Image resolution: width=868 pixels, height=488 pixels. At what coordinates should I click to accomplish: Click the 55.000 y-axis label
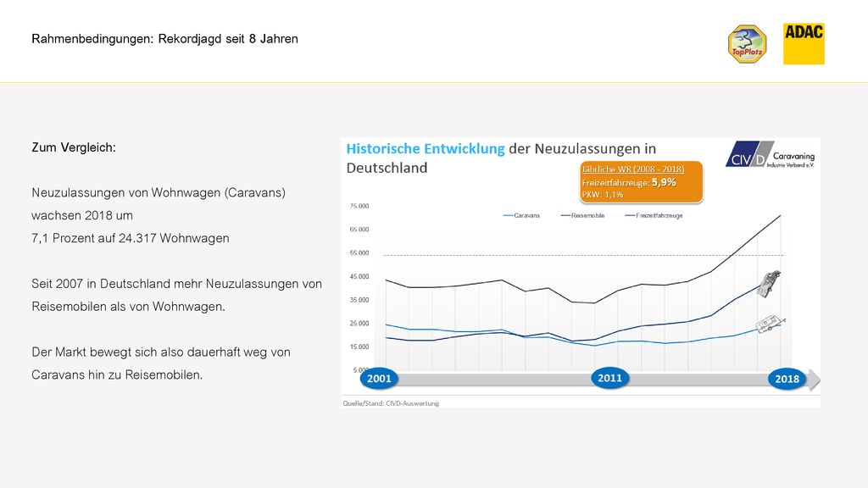coord(359,253)
